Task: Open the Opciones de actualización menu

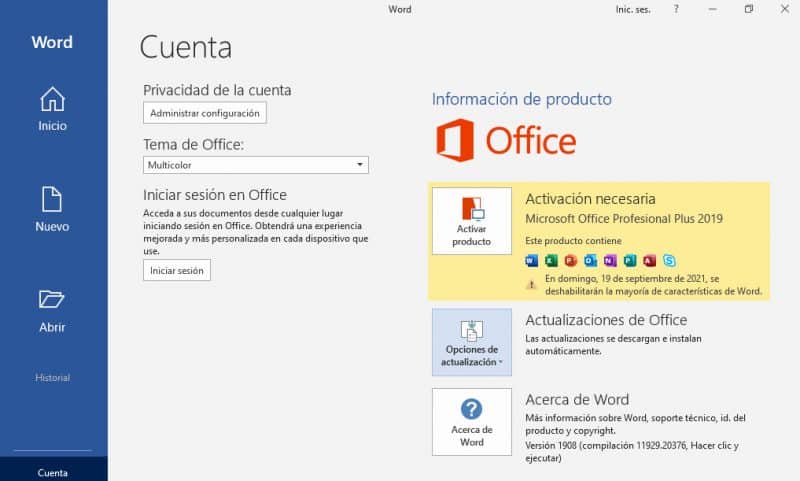Action: 471,342
